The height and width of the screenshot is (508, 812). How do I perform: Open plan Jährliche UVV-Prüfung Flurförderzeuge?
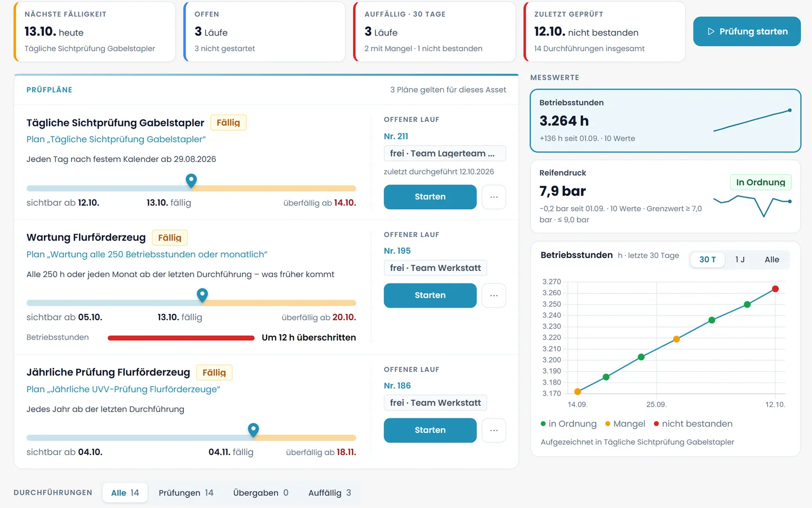coord(123,389)
